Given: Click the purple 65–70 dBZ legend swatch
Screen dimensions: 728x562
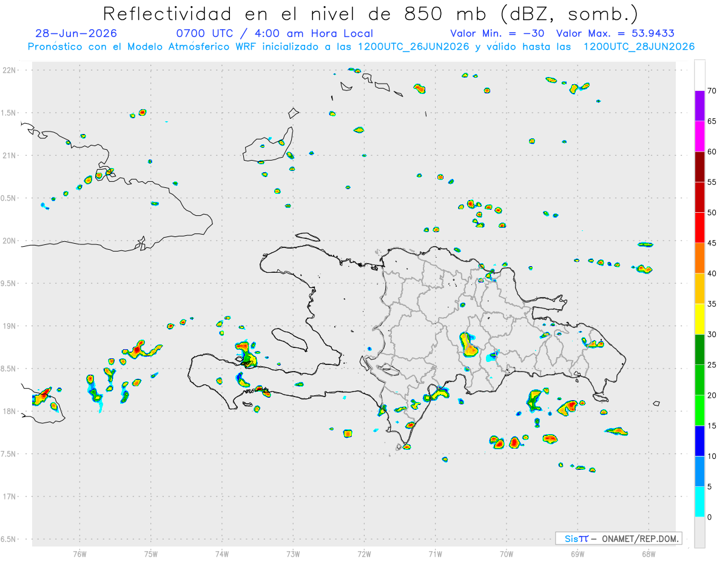Looking at the screenshot, I should [699, 106].
